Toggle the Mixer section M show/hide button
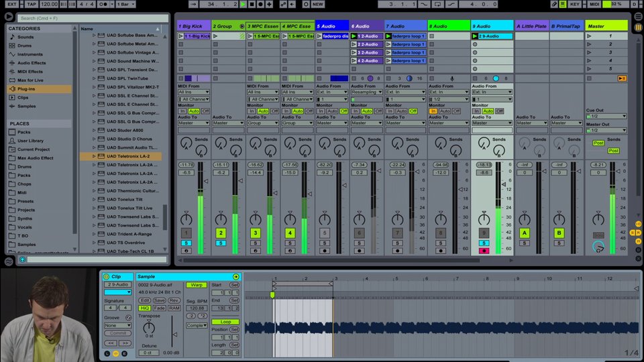 638,241
